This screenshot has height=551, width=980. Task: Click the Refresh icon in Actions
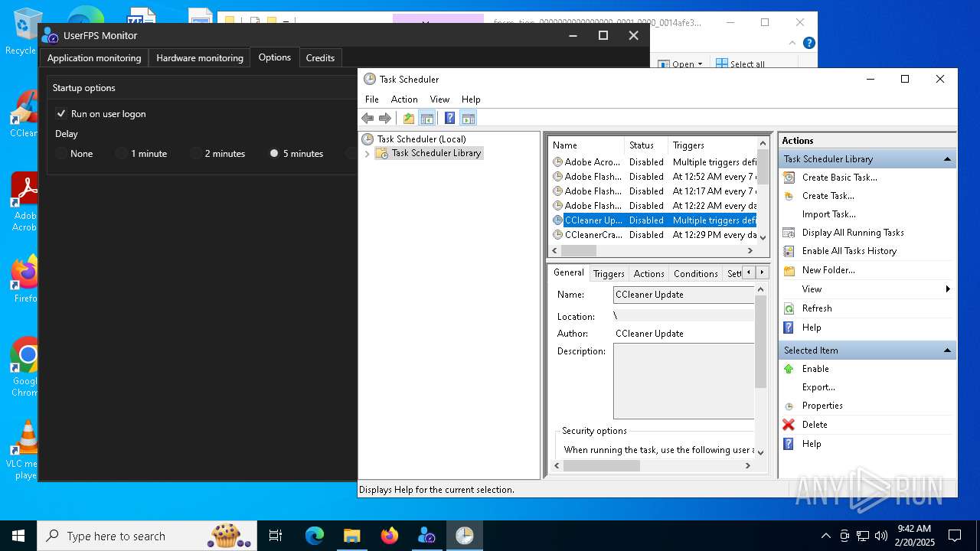789,308
